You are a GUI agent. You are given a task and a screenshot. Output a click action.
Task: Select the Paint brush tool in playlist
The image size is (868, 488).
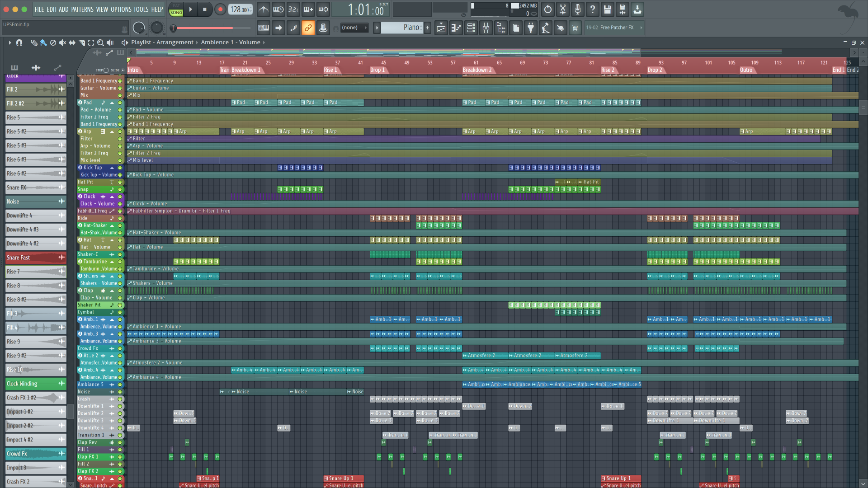point(43,42)
